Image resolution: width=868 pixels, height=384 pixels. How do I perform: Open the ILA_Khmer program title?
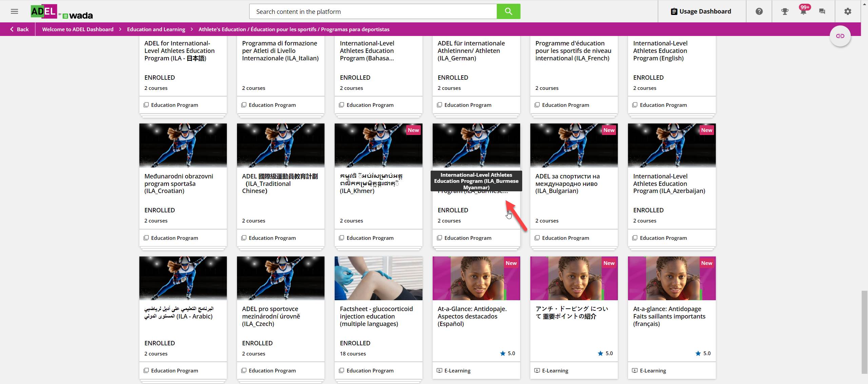tap(371, 184)
